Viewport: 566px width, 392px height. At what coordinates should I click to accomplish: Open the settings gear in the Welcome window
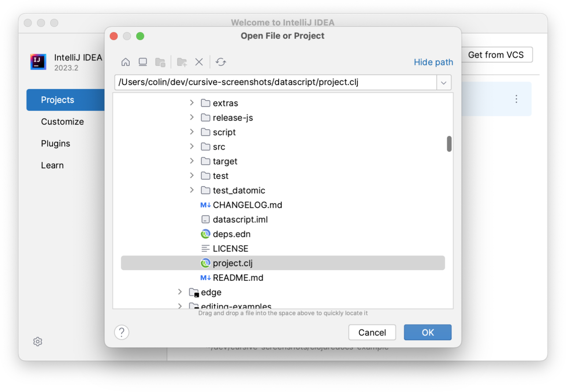pyautogui.click(x=37, y=341)
